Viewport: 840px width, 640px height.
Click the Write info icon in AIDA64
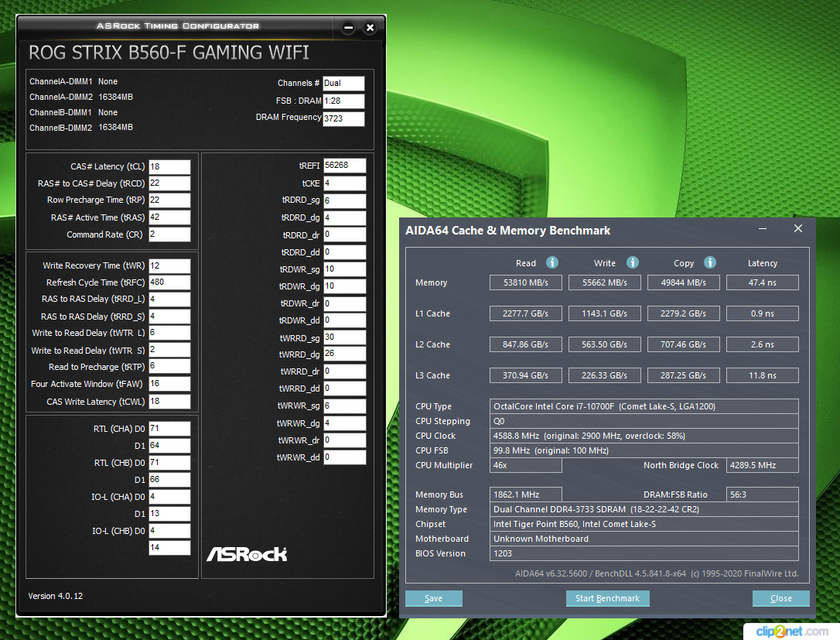pos(632,262)
